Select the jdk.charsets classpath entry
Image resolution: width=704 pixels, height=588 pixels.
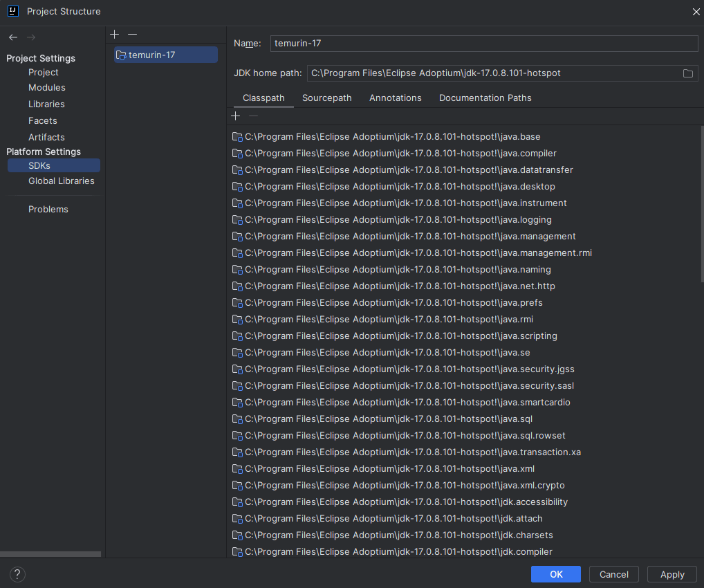point(392,535)
